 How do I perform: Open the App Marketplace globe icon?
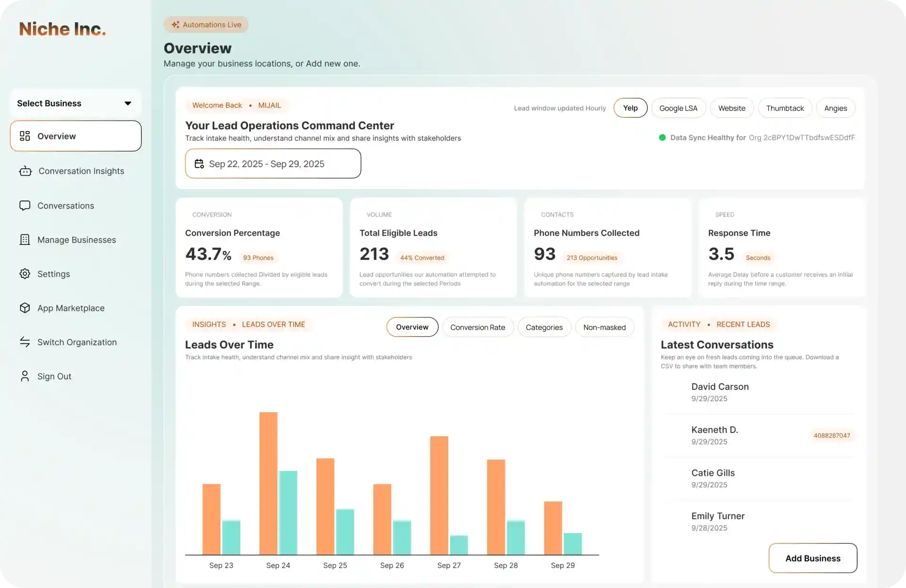click(25, 308)
